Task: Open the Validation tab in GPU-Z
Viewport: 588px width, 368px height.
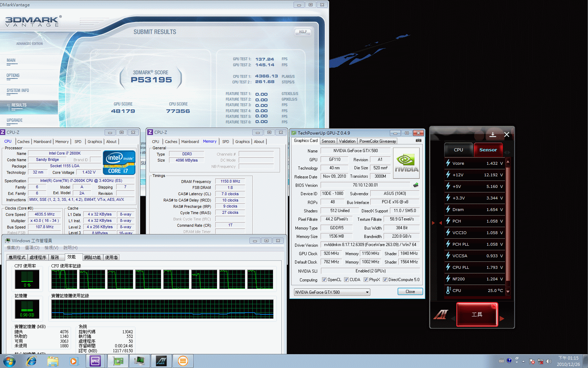Action: [x=347, y=141]
